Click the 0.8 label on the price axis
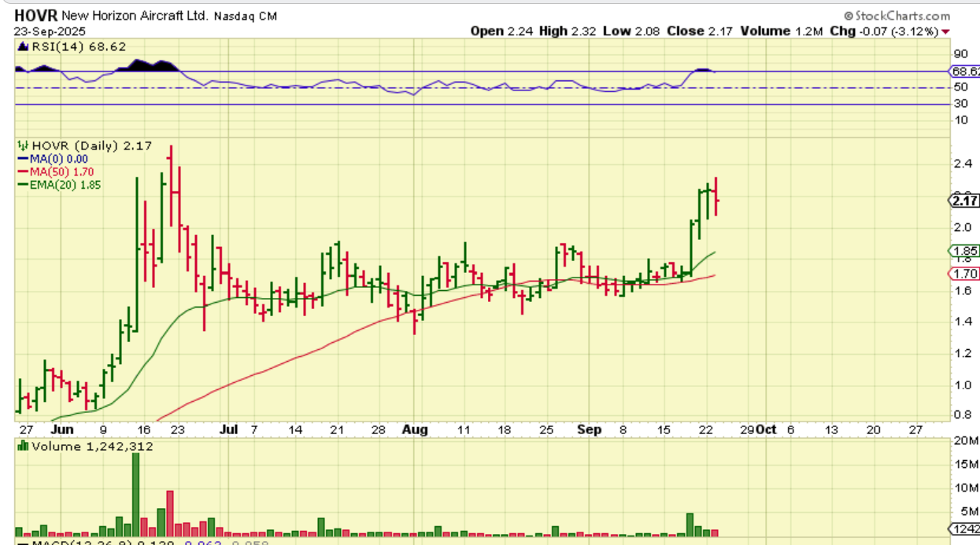 click(962, 414)
